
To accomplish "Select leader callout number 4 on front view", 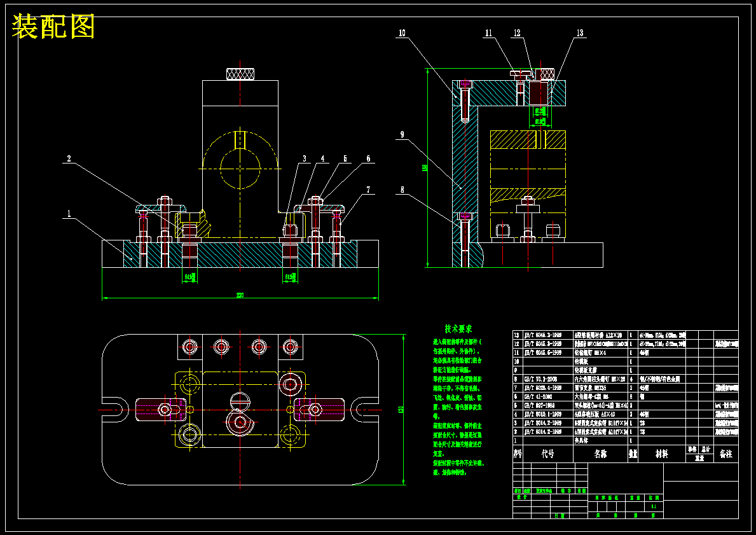I will click(x=322, y=158).
